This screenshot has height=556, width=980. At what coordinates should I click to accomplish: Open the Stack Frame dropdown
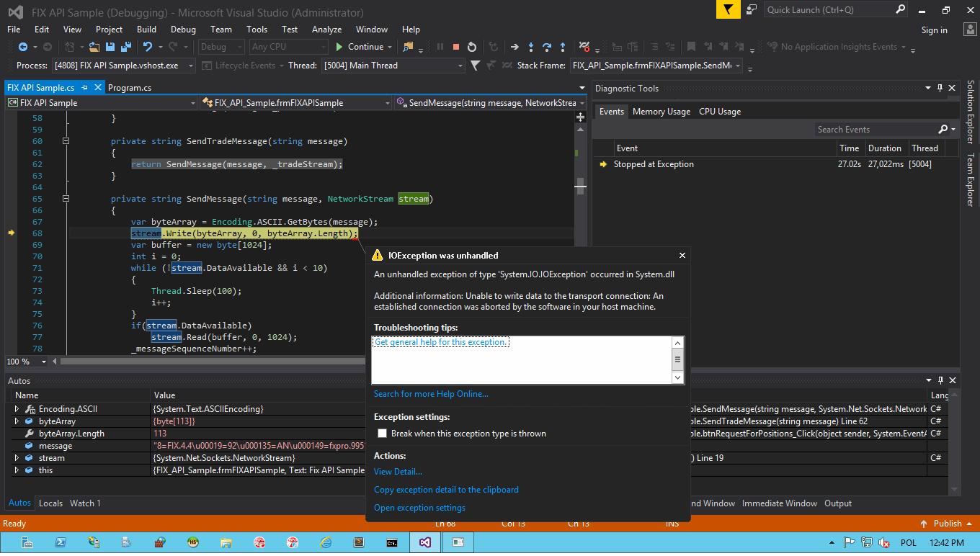pyautogui.click(x=738, y=66)
